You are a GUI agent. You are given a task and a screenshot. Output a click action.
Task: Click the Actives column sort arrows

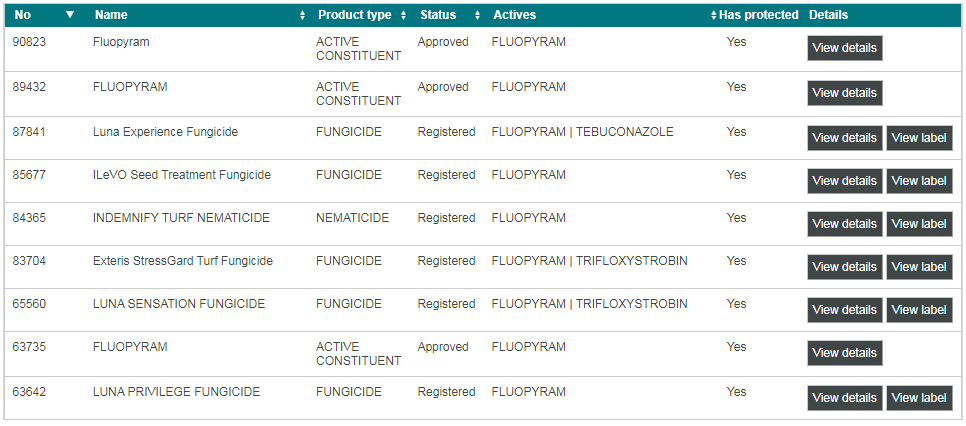(x=713, y=16)
